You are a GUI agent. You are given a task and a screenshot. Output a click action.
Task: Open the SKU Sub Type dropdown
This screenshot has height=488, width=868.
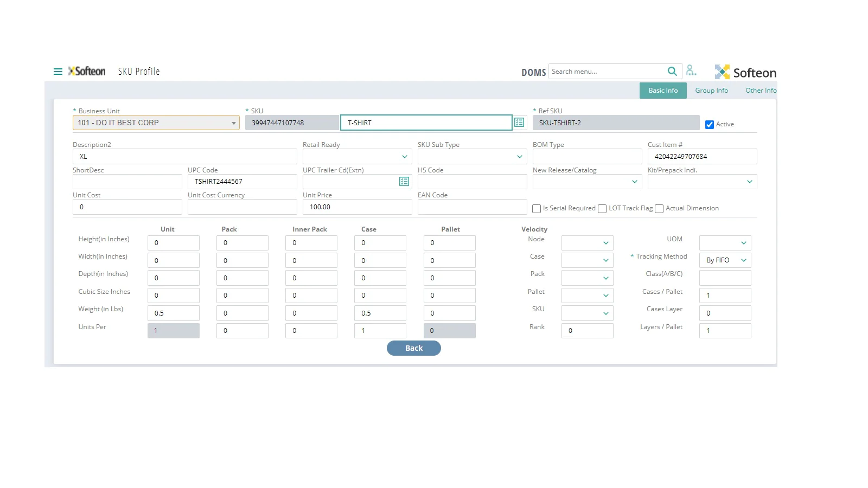(x=519, y=157)
